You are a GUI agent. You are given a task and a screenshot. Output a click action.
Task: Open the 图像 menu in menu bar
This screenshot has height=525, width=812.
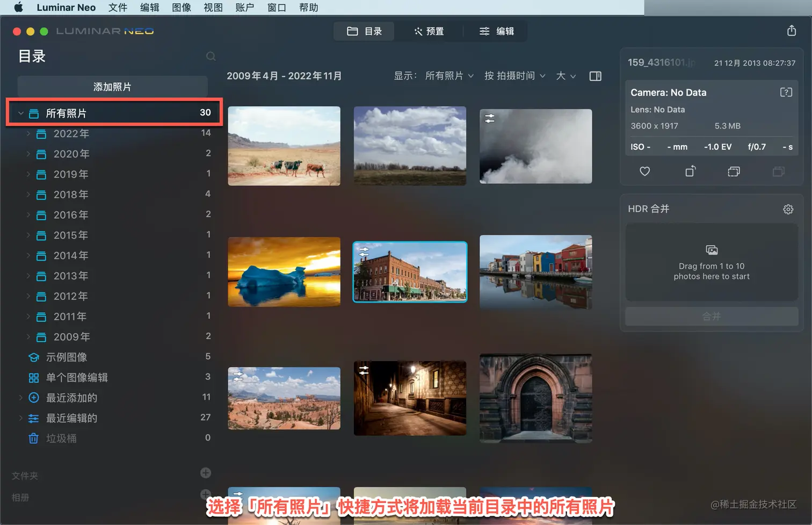point(182,8)
